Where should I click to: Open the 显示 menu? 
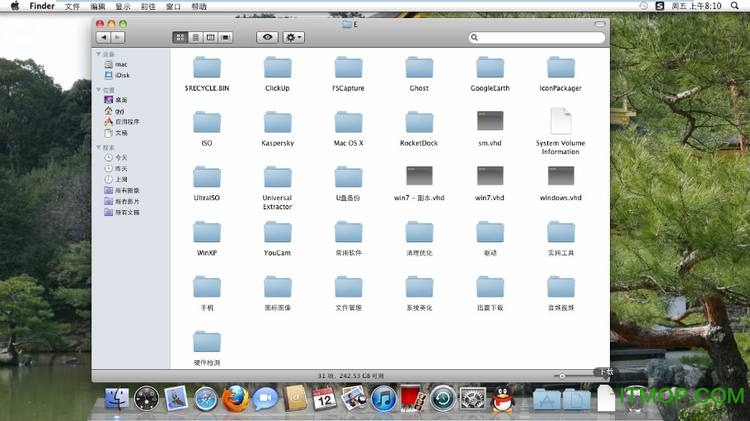(123, 6)
